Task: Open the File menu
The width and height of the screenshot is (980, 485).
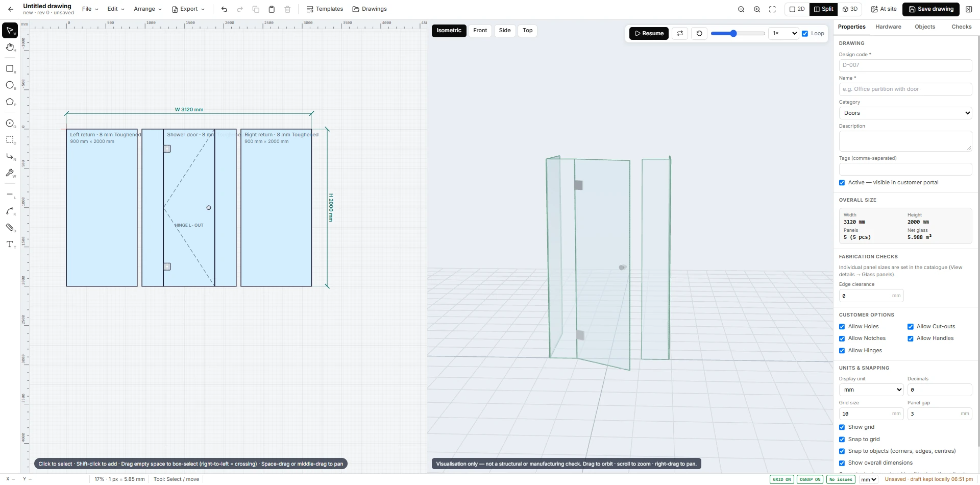Action: point(90,9)
